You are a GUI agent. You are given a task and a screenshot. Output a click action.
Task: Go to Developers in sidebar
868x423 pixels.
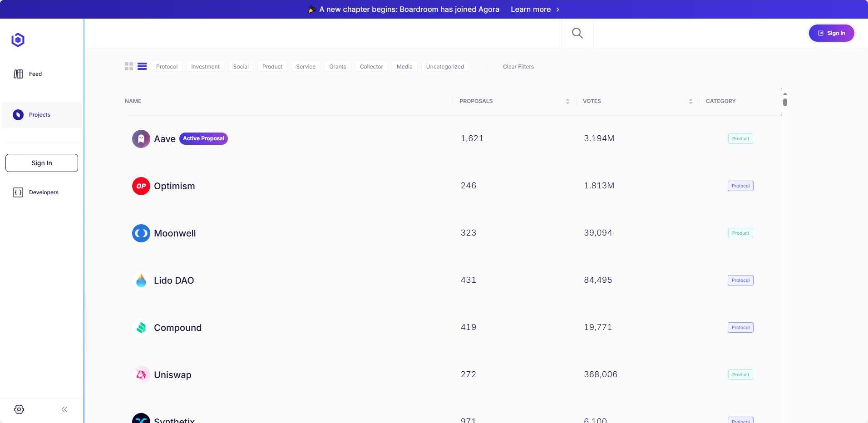coord(43,192)
